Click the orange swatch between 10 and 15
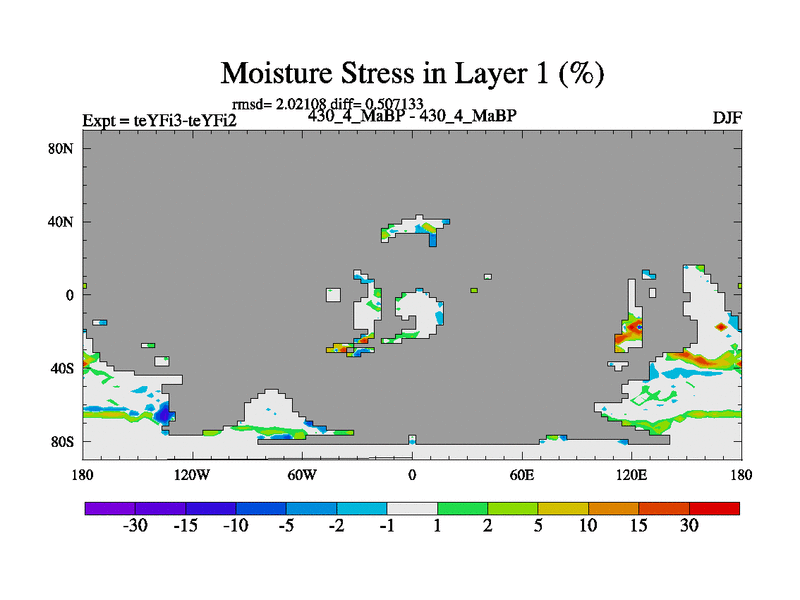Image resolution: width=800 pixels, height=600 pixels. [x=613, y=508]
